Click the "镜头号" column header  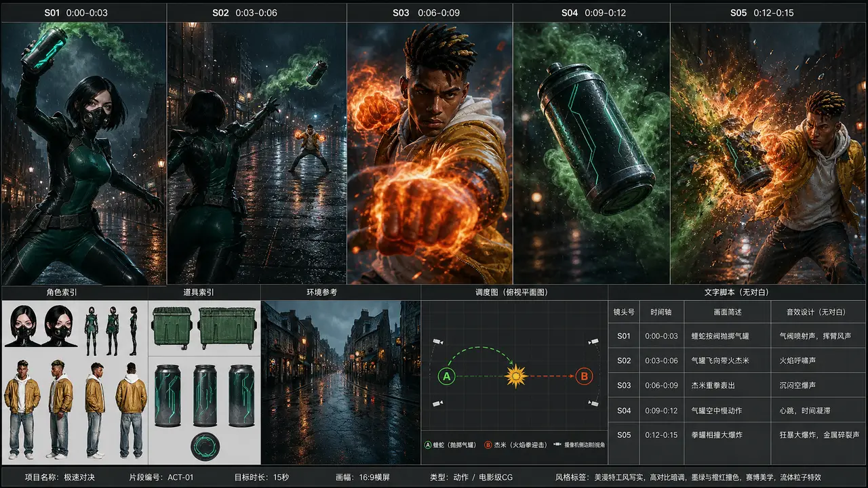click(x=624, y=312)
